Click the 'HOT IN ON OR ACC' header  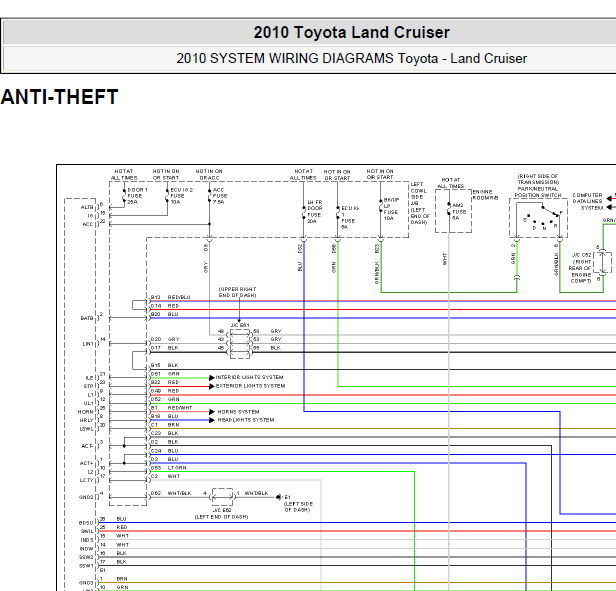point(209,174)
